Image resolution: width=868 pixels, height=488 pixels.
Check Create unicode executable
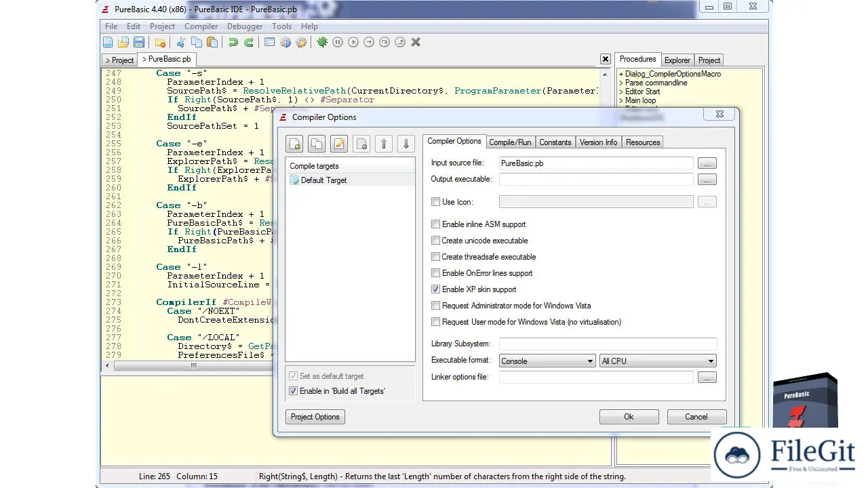point(436,241)
